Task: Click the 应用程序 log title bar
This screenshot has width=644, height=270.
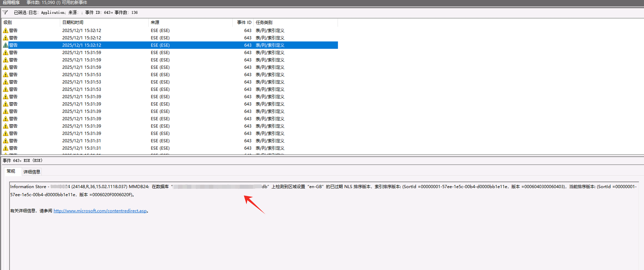Action: (11, 3)
